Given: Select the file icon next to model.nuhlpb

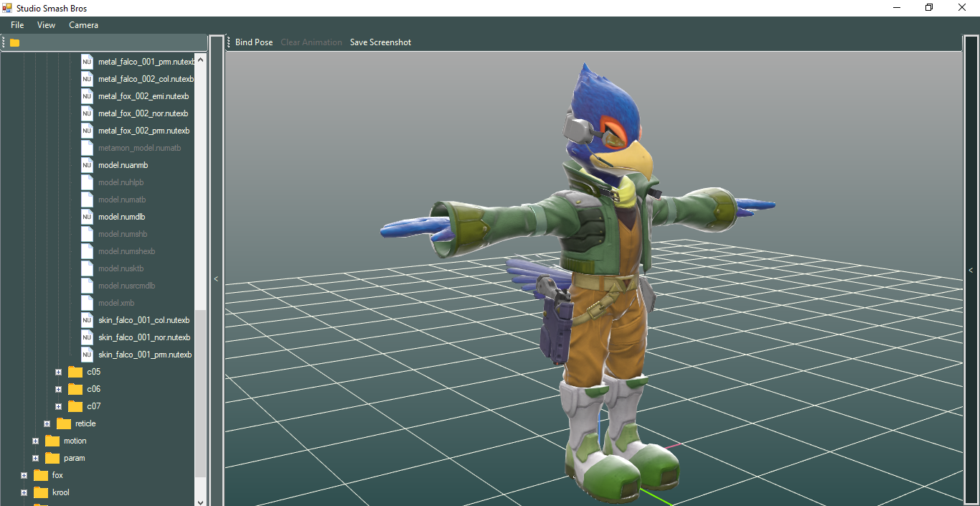Looking at the screenshot, I should click(87, 182).
